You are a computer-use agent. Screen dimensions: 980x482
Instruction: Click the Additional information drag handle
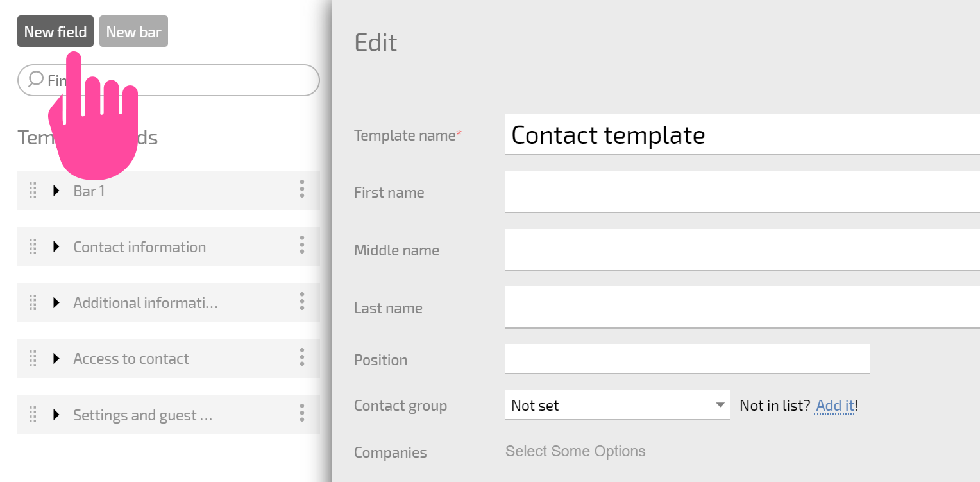33,302
